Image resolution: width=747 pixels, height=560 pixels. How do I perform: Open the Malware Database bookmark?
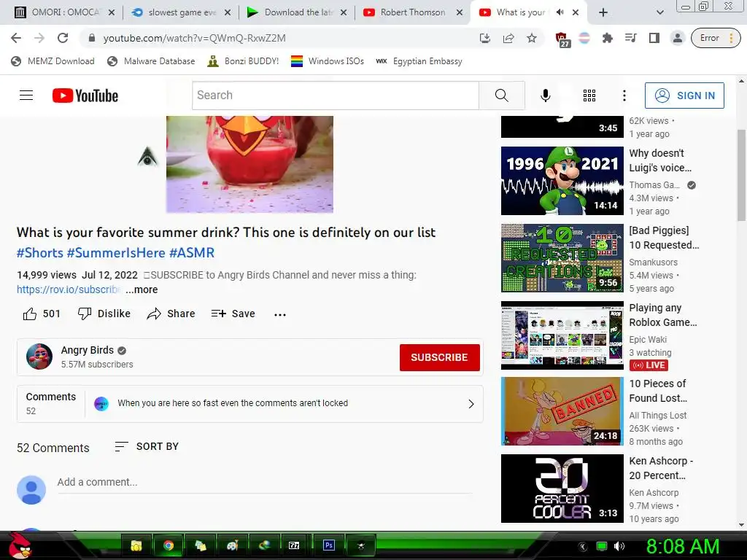click(x=152, y=61)
